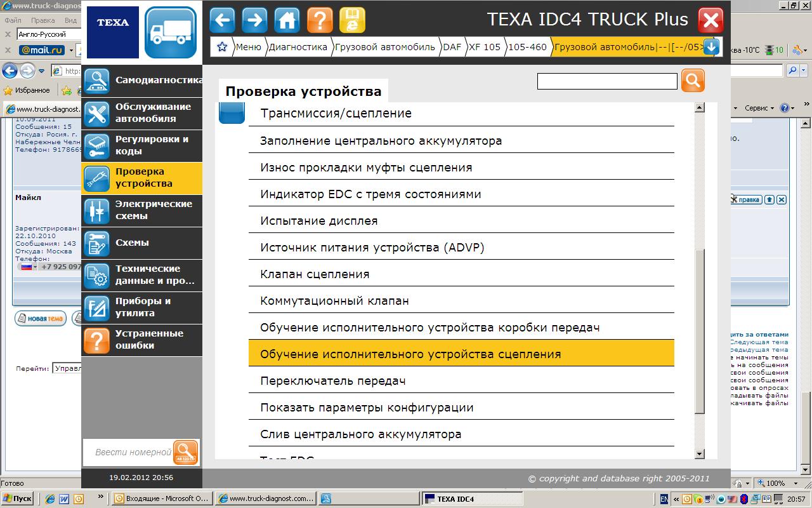812x508 pixels.
Task: Click the truck icon in the header
Action: [x=171, y=32]
